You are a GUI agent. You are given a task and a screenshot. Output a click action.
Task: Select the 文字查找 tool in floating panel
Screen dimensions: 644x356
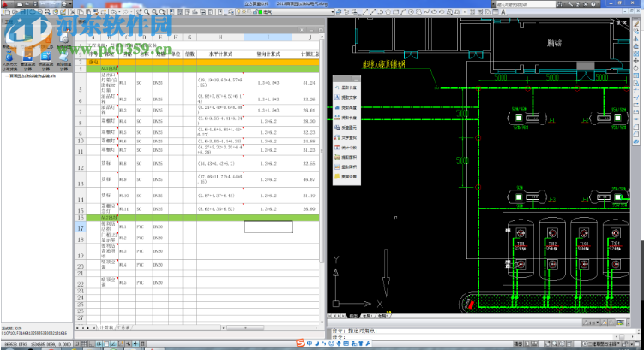click(347, 136)
